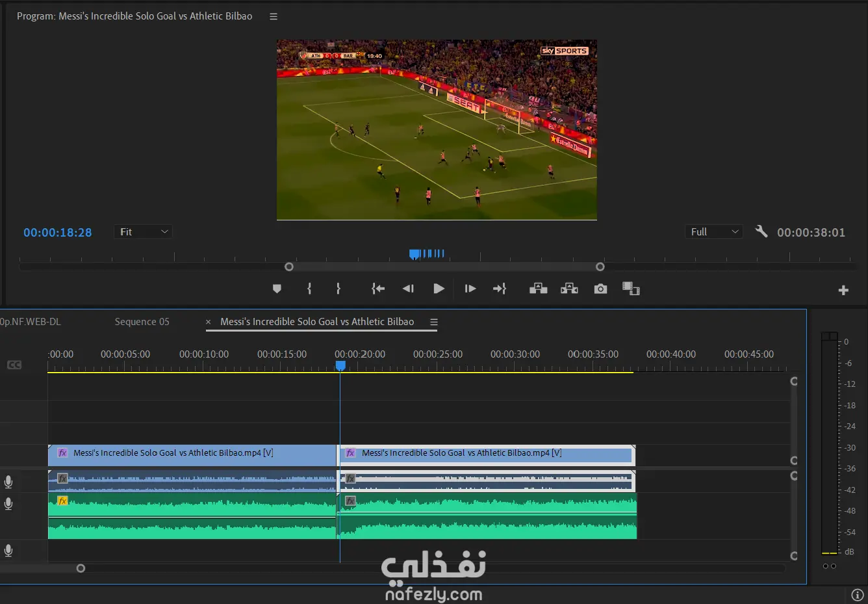Select the first blue audio clip

coord(192,480)
